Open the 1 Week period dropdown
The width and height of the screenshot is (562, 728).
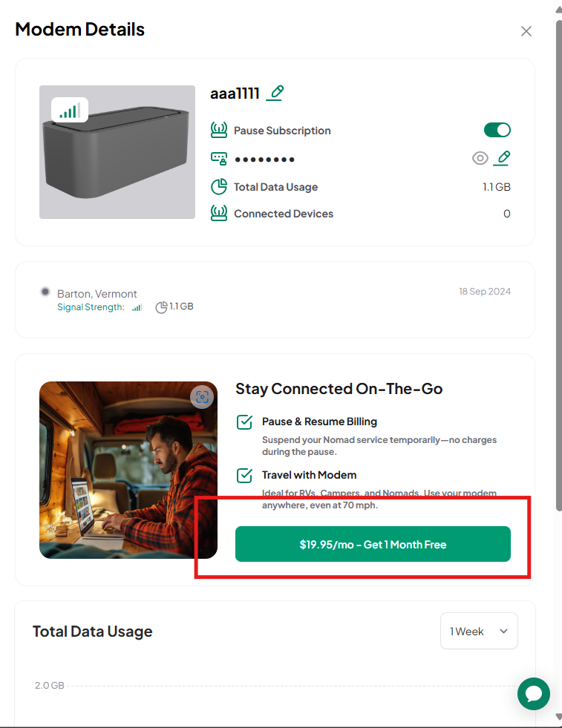point(479,631)
